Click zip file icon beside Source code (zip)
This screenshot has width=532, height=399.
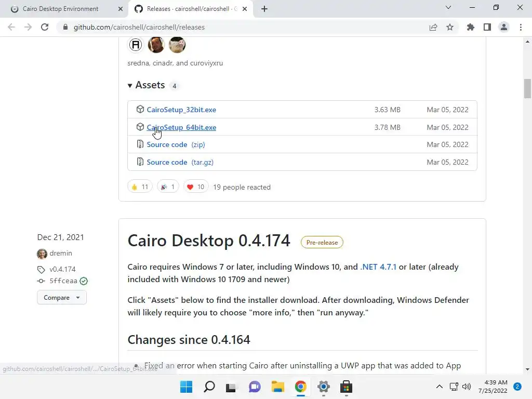(x=140, y=144)
